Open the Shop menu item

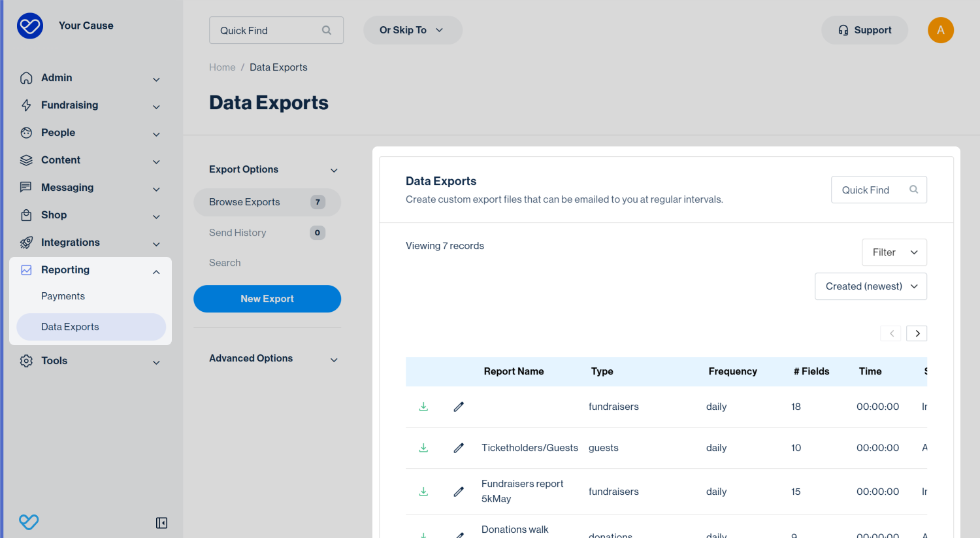click(x=54, y=215)
